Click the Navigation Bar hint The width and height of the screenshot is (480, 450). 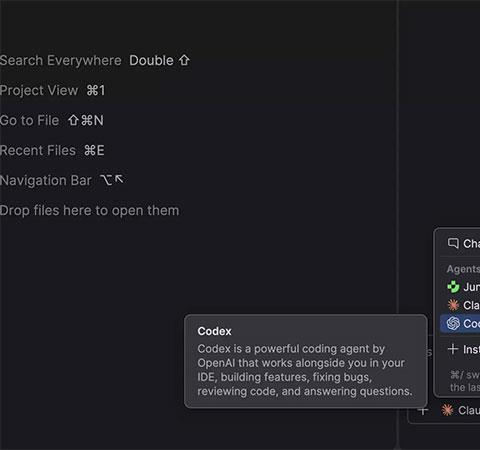(x=62, y=180)
